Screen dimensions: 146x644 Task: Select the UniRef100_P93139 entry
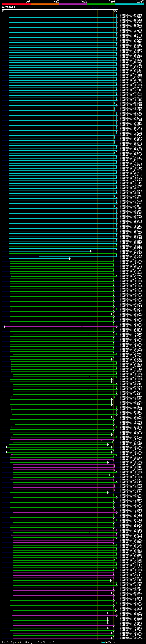click(x=131, y=60)
